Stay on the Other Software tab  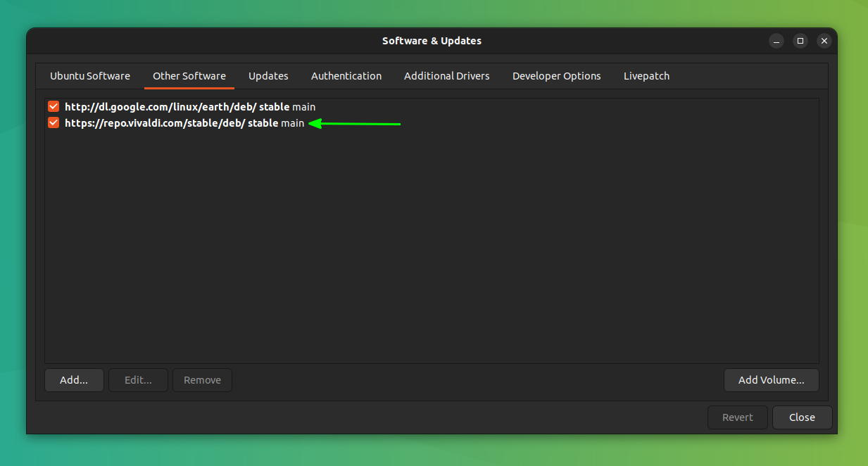(x=189, y=75)
